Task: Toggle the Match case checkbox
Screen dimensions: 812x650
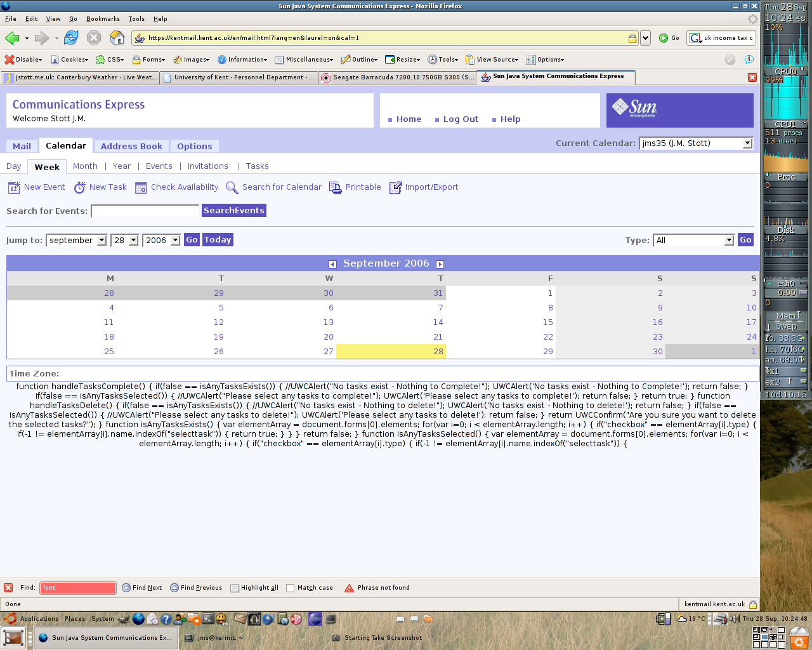Action: point(291,588)
